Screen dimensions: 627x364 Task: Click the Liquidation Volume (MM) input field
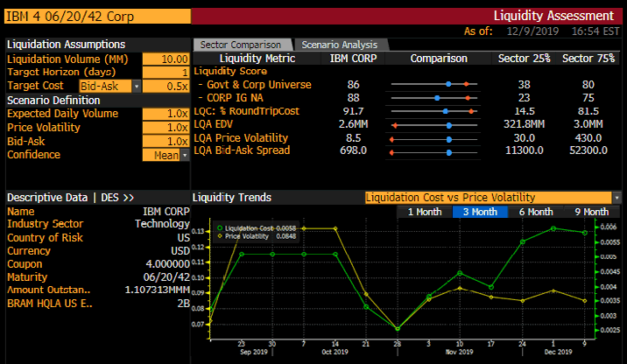click(x=166, y=59)
